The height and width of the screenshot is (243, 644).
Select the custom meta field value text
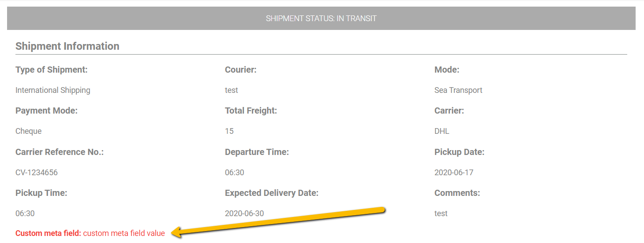[124, 233]
